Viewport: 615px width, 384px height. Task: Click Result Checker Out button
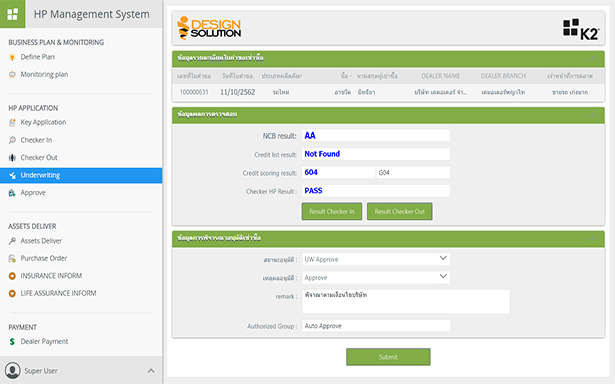point(400,211)
